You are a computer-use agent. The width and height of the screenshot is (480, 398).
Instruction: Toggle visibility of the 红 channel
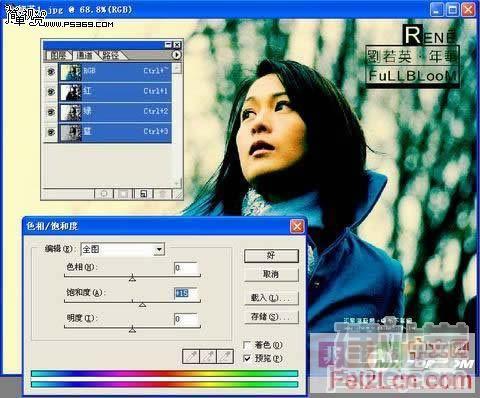51,91
